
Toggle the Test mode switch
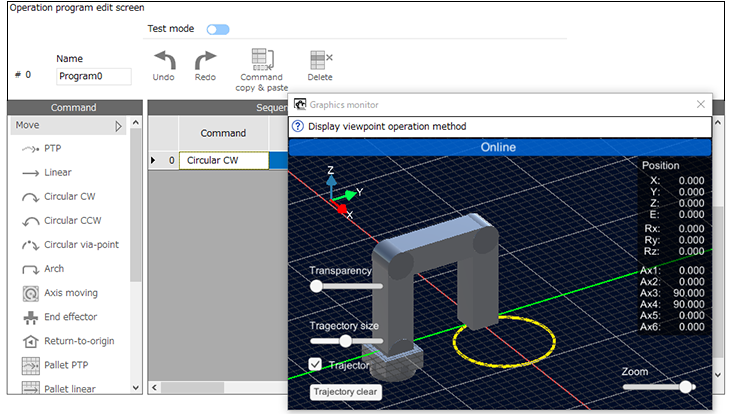point(218,29)
